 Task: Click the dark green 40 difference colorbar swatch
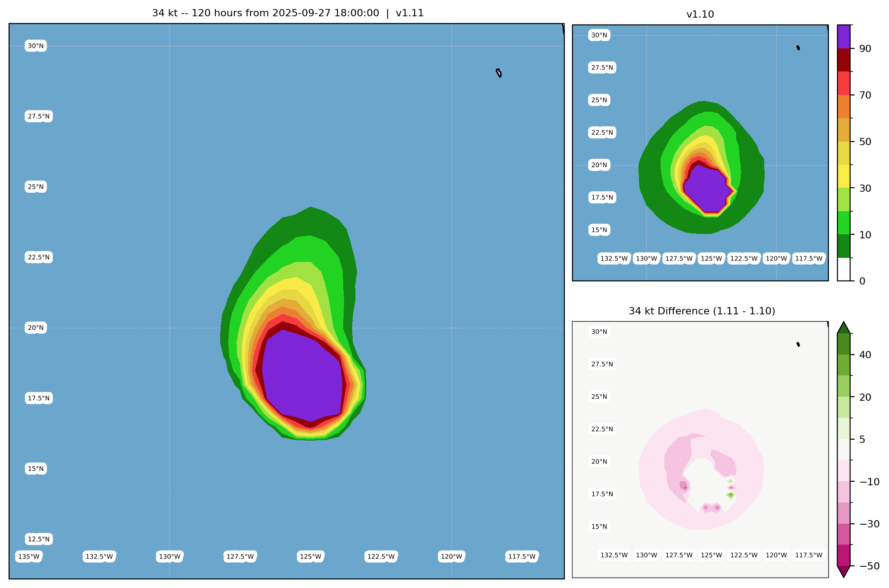coord(844,344)
